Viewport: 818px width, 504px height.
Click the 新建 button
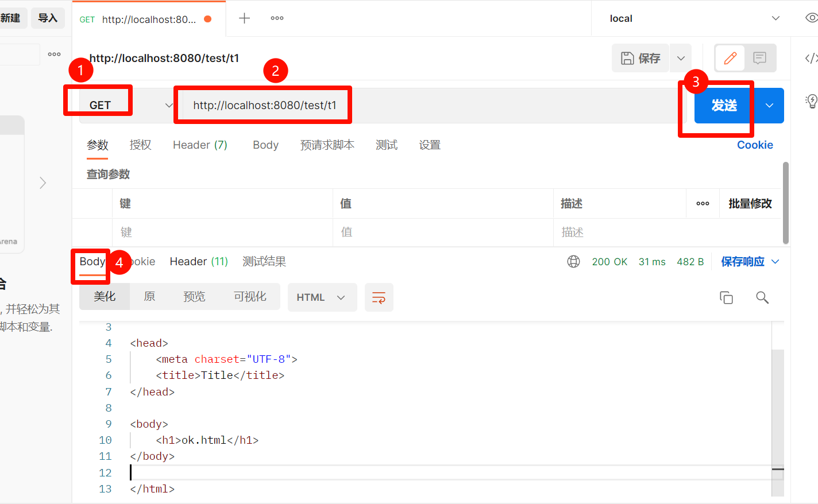(x=11, y=18)
